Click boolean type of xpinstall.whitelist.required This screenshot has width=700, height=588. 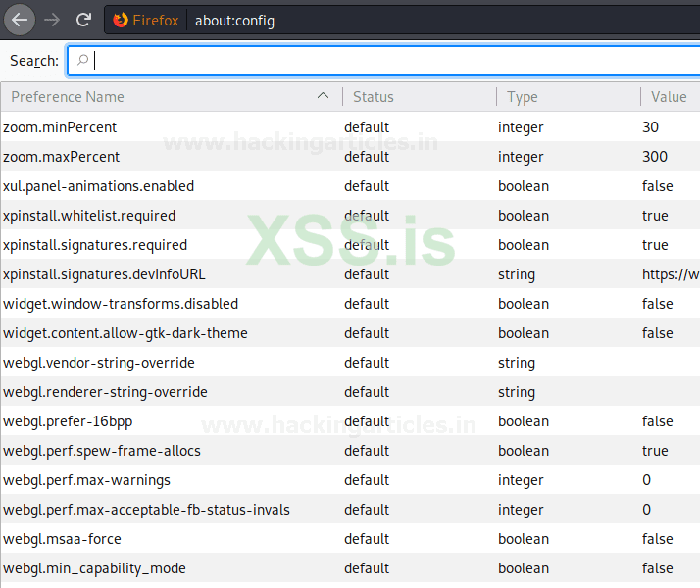tap(524, 216)
